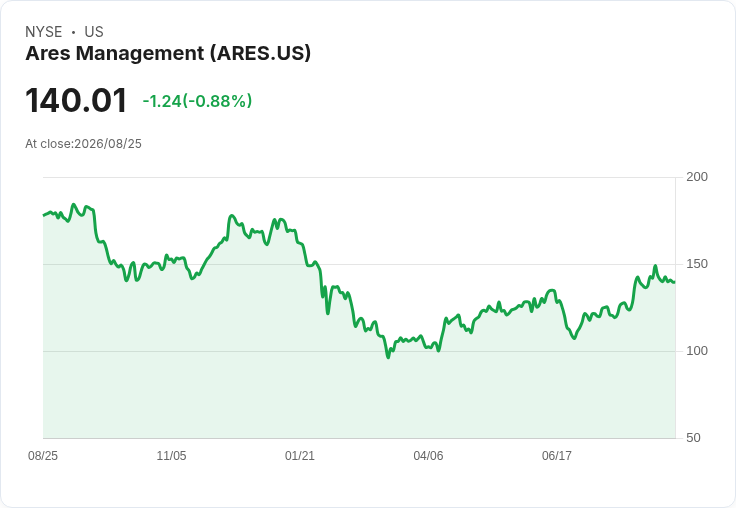The image size is (736, 508).
Task: Click the 11/05 x-axis date label
Action: point(171,455)
